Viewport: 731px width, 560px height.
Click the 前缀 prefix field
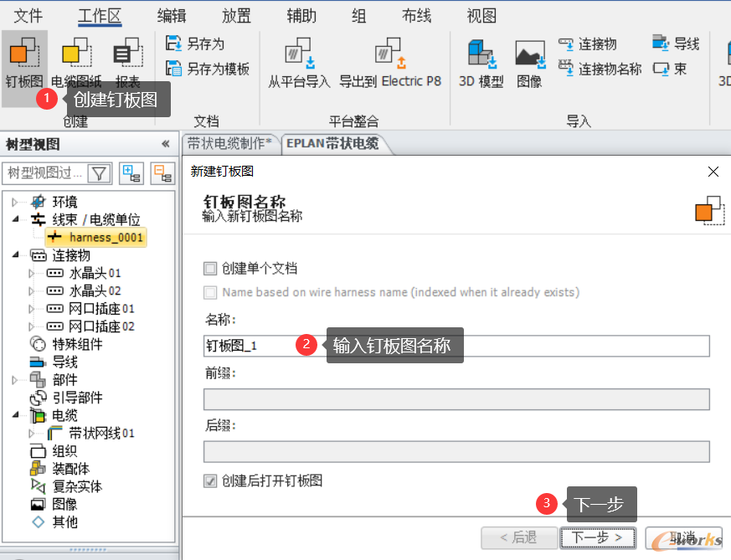click(456, 400)
